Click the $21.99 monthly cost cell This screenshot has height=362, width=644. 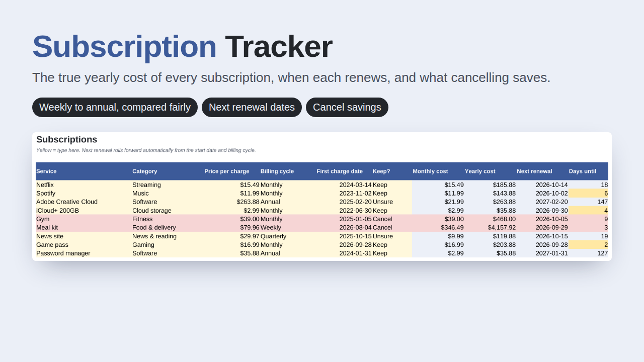pos(438,202)
